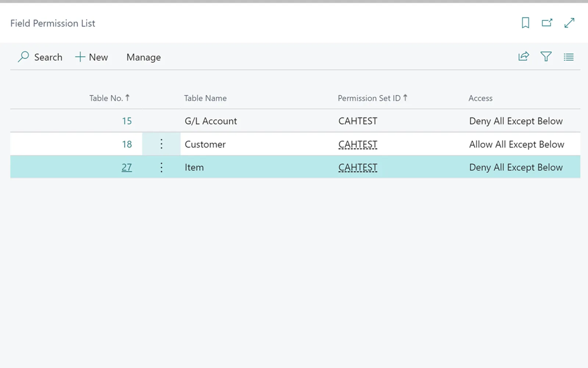Sort by the Table No. column header
Screen dimensions: 588x368
[109, 98]
